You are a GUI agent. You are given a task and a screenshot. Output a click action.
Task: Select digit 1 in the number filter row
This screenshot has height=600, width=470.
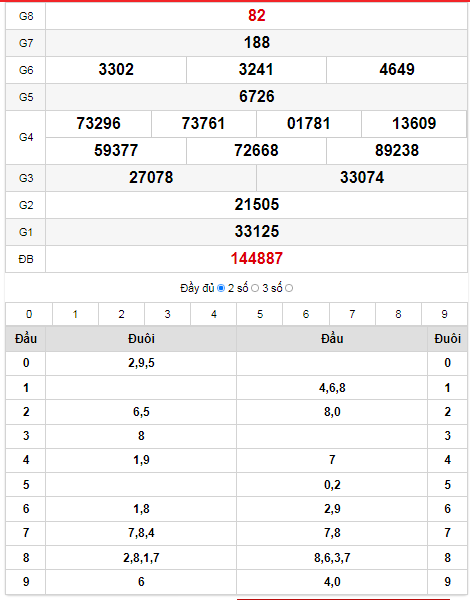click(x=75, y=314)
